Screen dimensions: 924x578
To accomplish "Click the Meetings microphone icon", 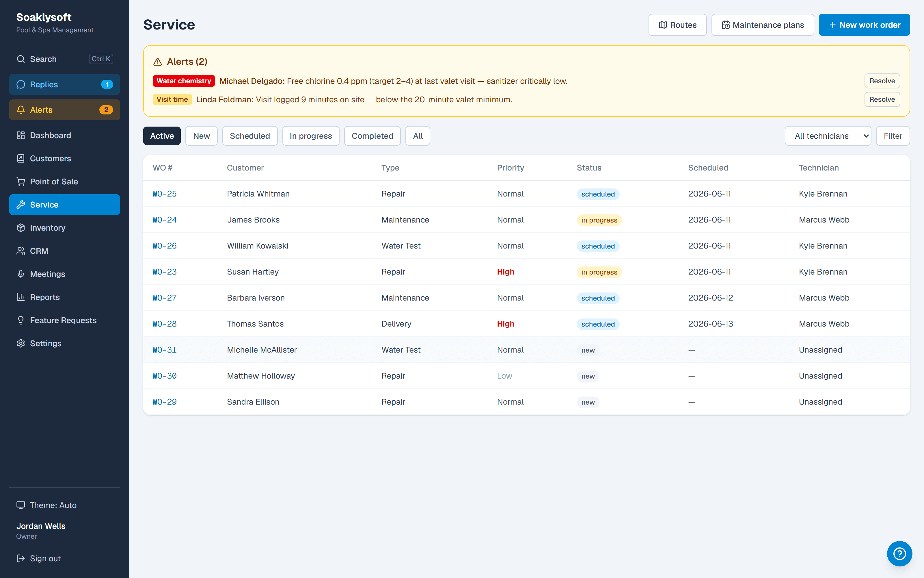I will (x=21, y=274).
